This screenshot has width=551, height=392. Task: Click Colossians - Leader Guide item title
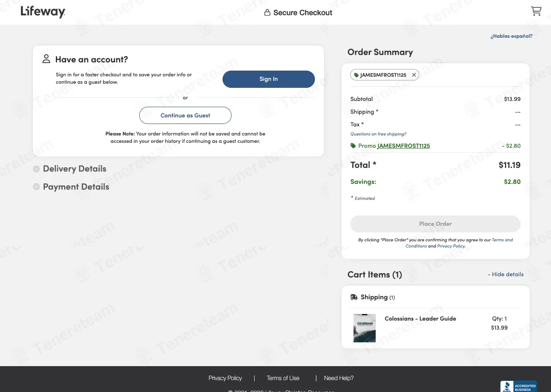coord(420,319)
